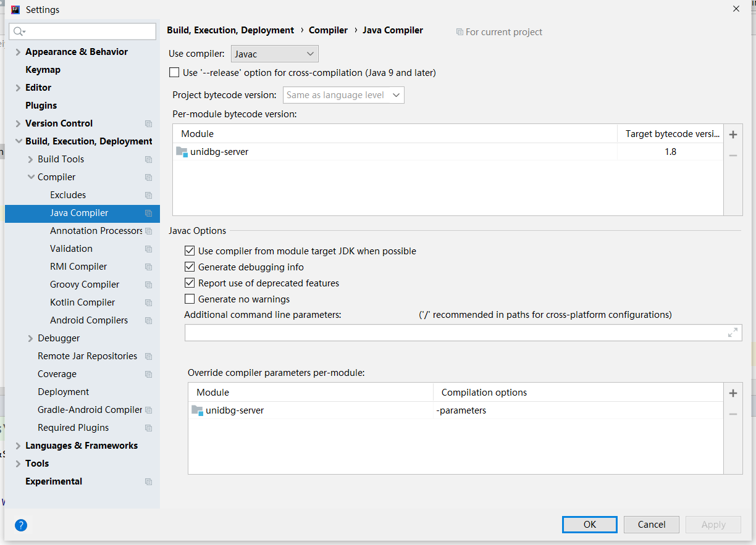Add a per-module bytecode version entry
756x545 pixels.
click(x=733, y=135)
